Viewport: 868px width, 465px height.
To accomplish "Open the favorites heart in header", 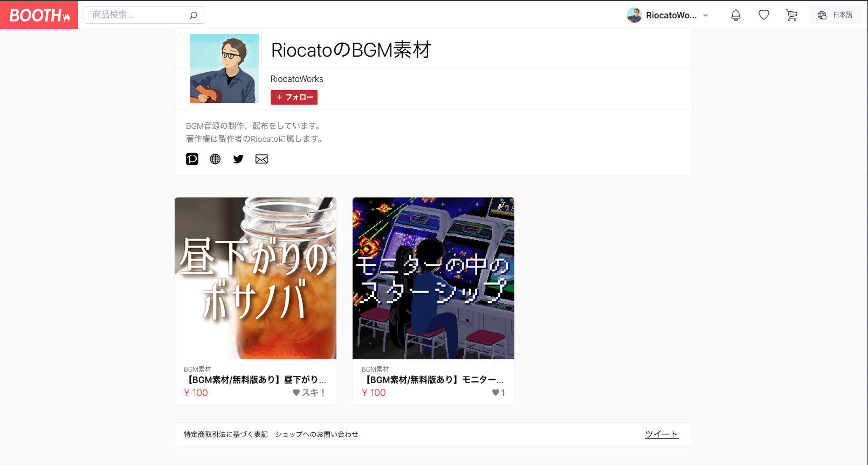I will coord(764,15).
